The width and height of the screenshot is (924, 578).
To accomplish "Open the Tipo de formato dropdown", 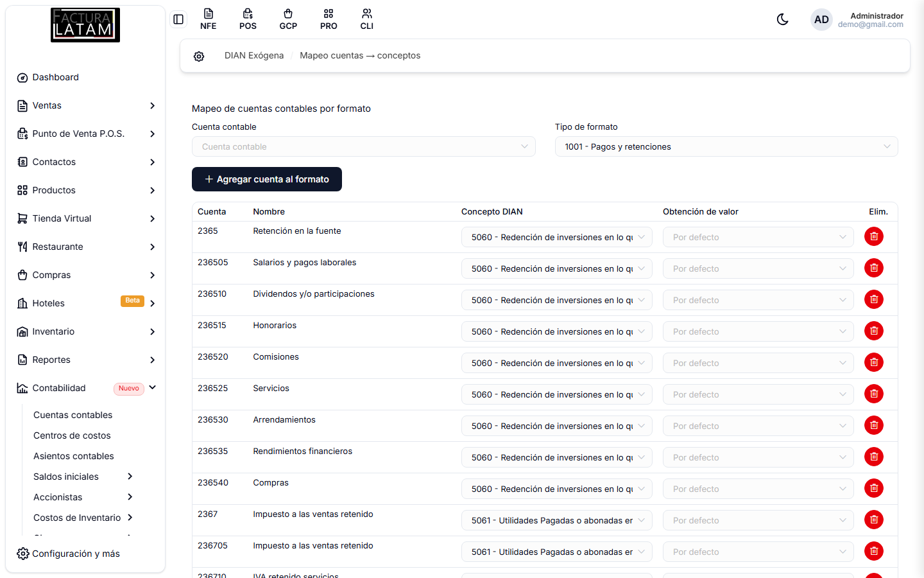I will (x=726, y=146).
